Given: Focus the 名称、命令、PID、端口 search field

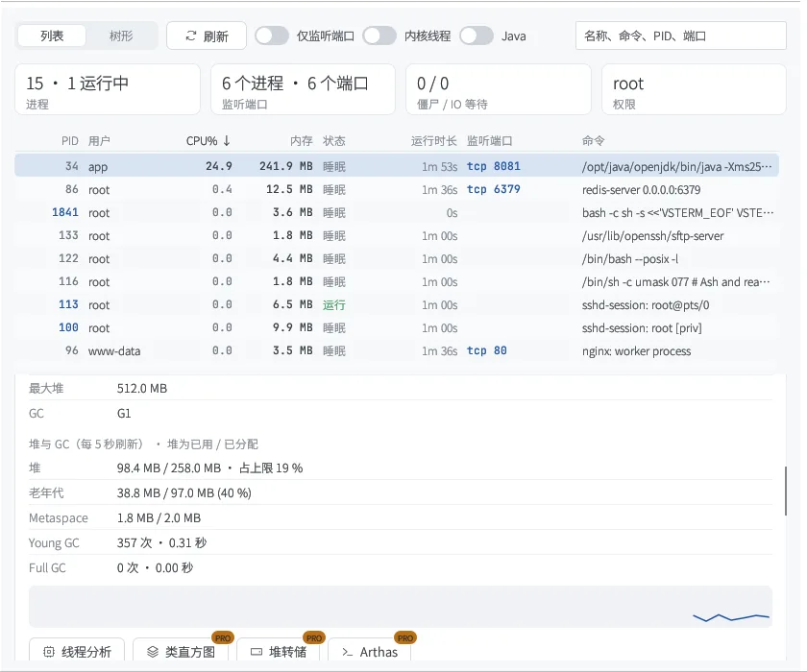Looking at the screenshot, I should pyautogui.click(x=680, y=36).
